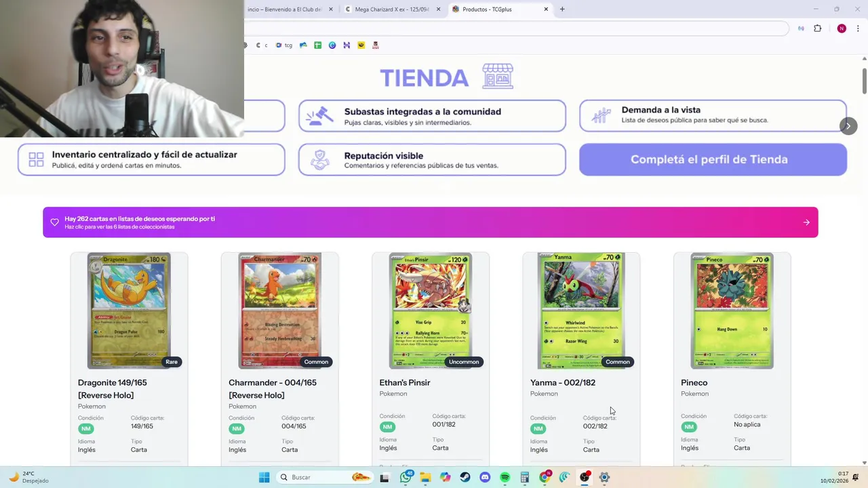Image resolution: width=868 pixels, height=488 pixels.
Task: Click the browser address bar
Action: click(x=515, y=28)
